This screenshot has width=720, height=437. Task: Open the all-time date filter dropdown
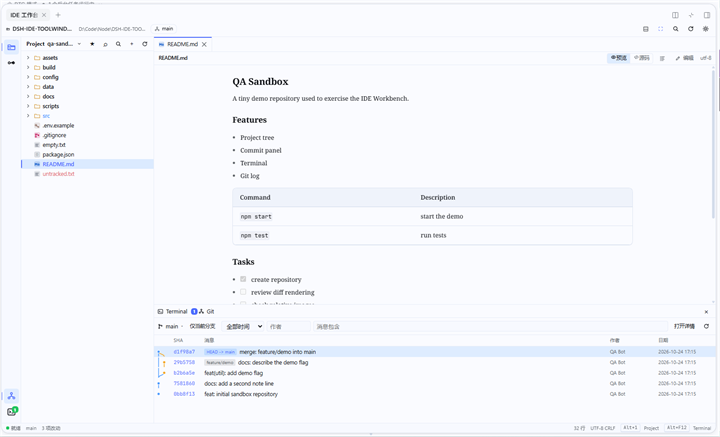tap(243, 326)
